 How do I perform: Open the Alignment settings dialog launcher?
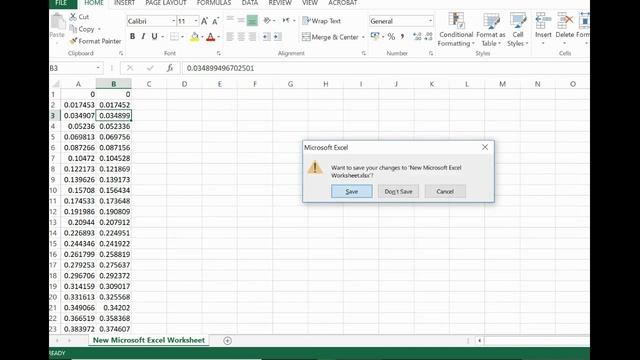(363, 53)
